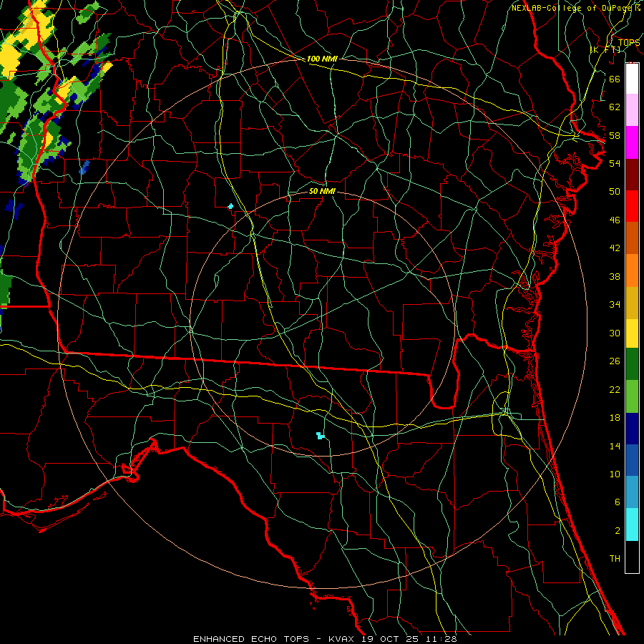Select the light green legend swatch
Viewport: 644px width, 644px height.
(632, 396)
